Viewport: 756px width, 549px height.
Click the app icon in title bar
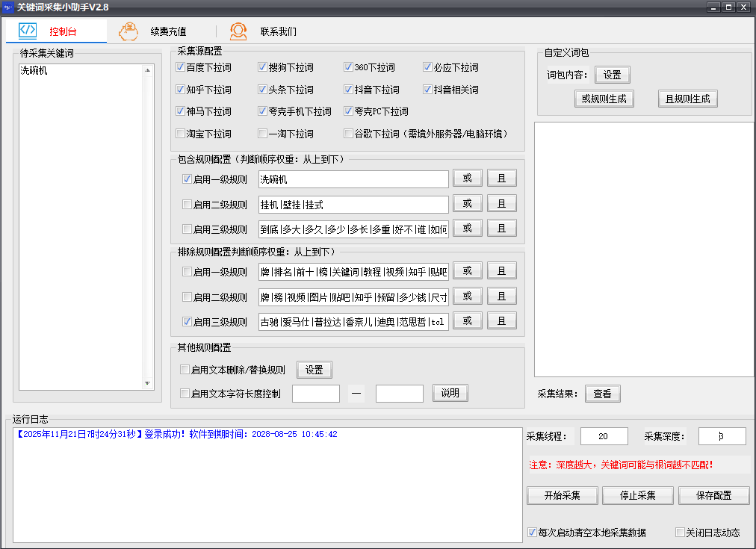coord(7,7)
